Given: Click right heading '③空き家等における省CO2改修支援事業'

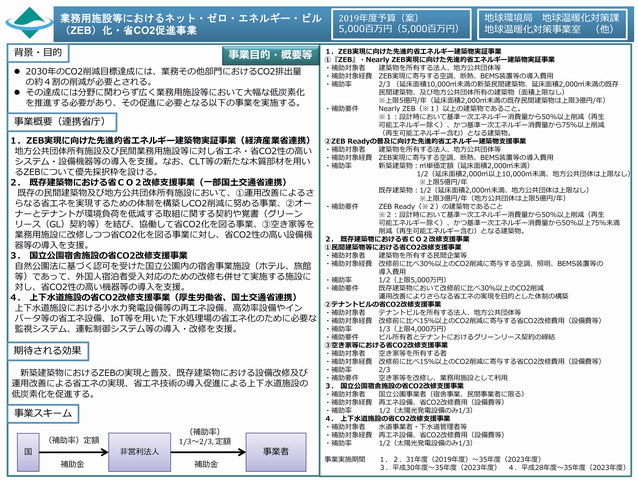Looking at the screenshot, I should pos(386,345).
